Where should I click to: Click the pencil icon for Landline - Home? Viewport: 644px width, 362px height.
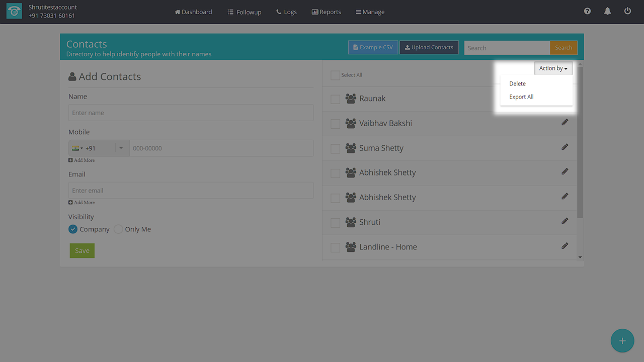[565, 246]
